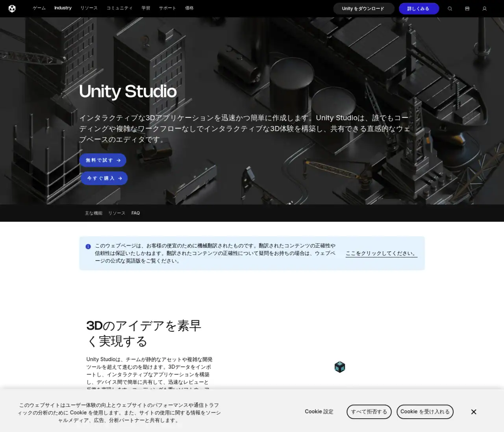
Task: Open the store cart icon in header
Action: coord(467,9)
